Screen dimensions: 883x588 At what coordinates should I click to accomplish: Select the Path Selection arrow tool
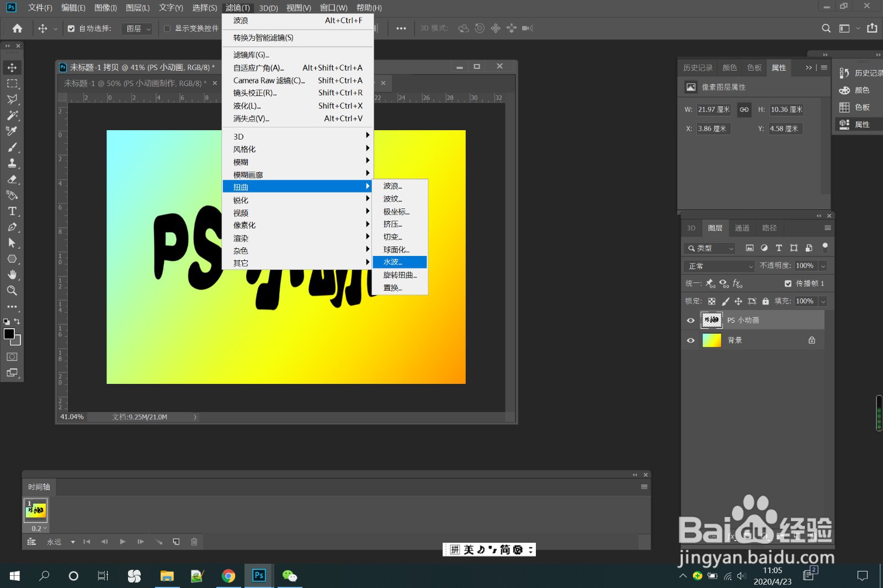(x=12, y=243)
